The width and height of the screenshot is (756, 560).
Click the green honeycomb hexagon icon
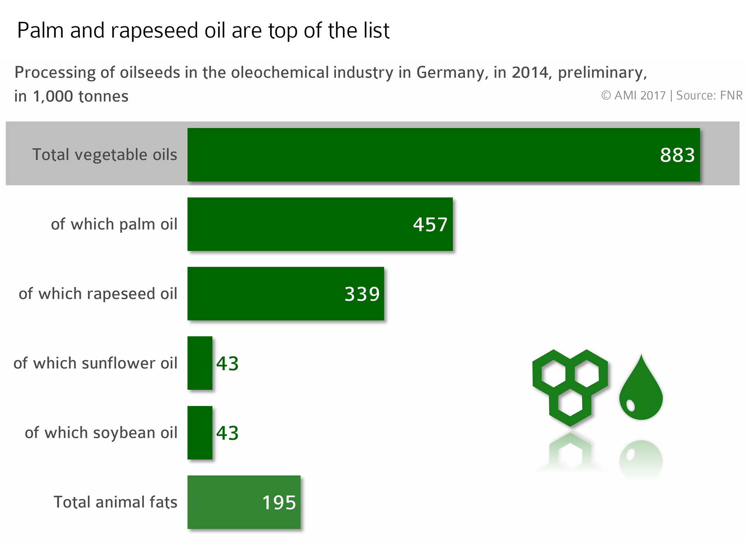pyautogui.click(x=570, y=387)
